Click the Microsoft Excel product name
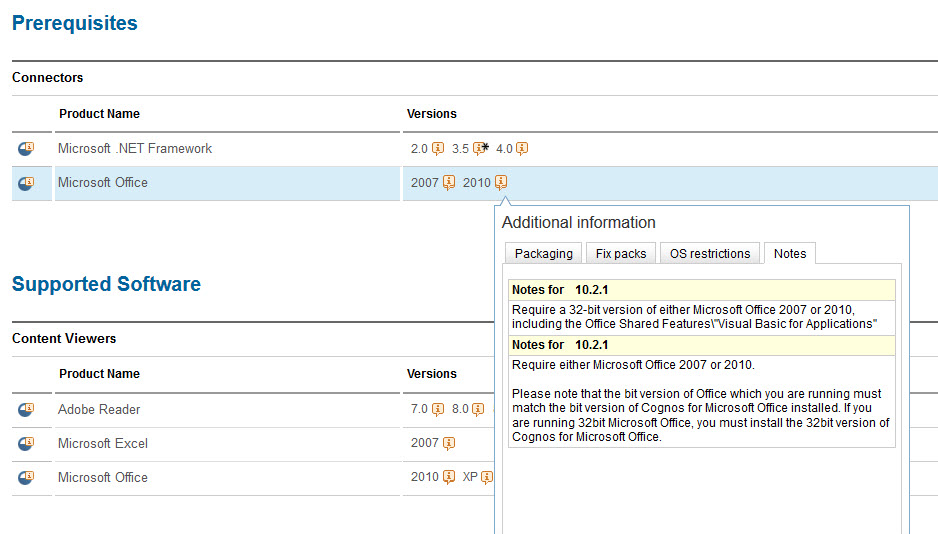This screenshot has height=534, width=938. [x=102, y=444]
